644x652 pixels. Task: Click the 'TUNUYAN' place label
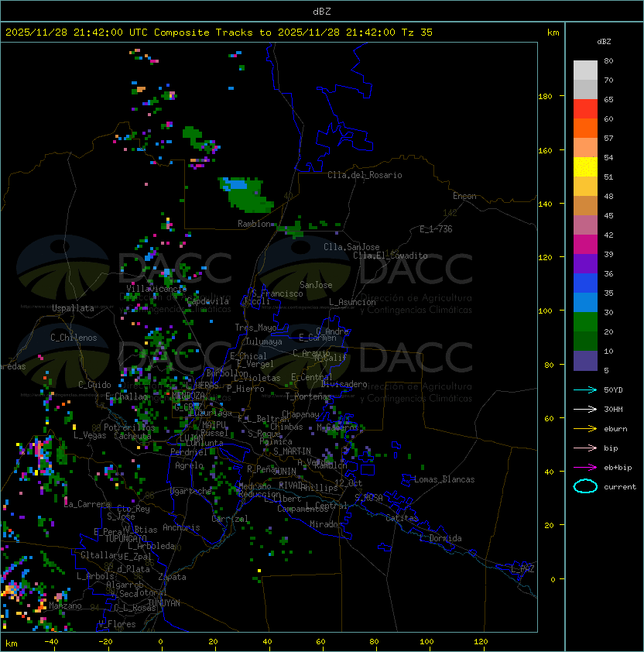coord(164,603)
